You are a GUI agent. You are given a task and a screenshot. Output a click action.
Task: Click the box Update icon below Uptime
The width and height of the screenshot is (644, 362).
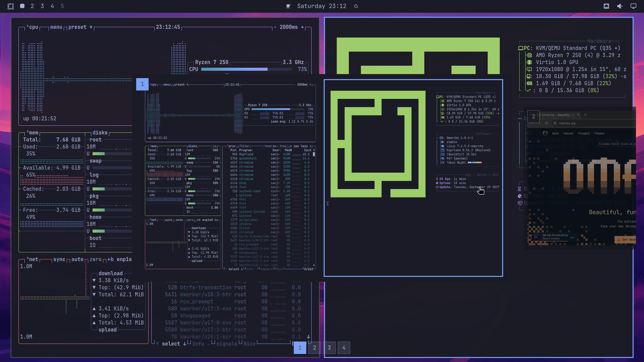520,203
